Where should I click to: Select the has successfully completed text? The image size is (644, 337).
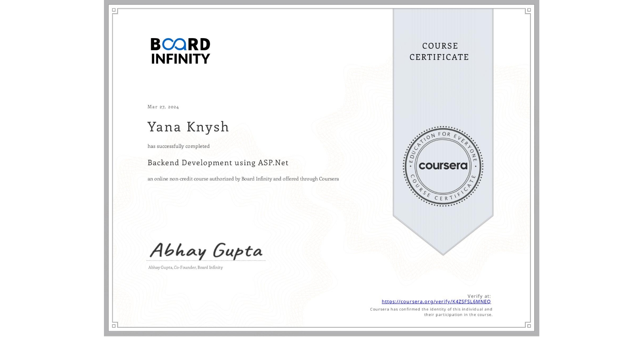pyautogui.click(x=178, y=146)
